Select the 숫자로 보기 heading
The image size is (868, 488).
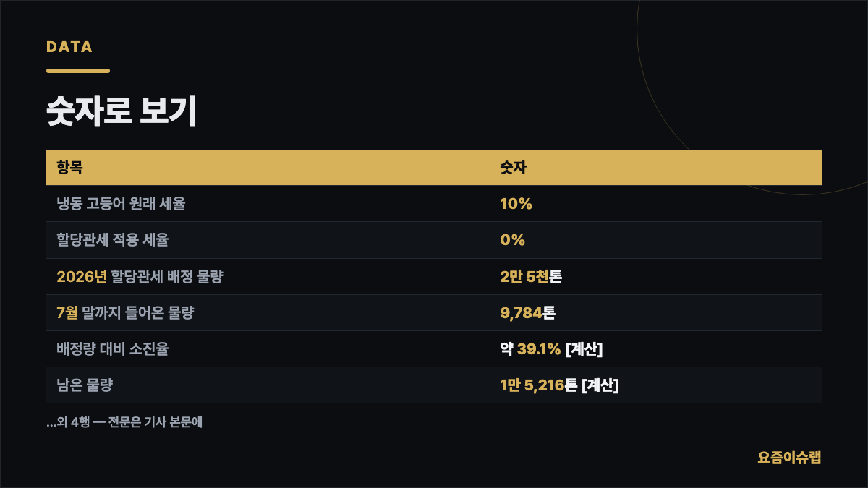(x=122, y=112)
